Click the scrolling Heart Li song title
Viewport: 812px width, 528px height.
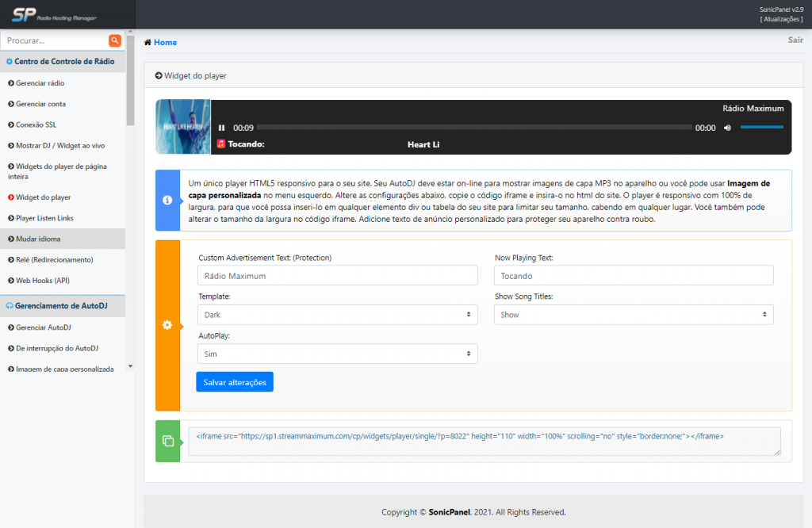click(x=423, y=144)
